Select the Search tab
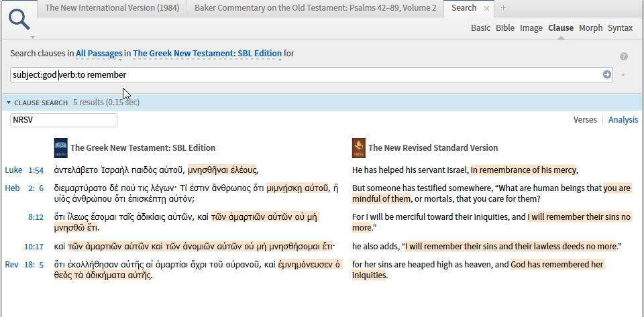This screenshot has height=317, width=644. pos(464,8)
